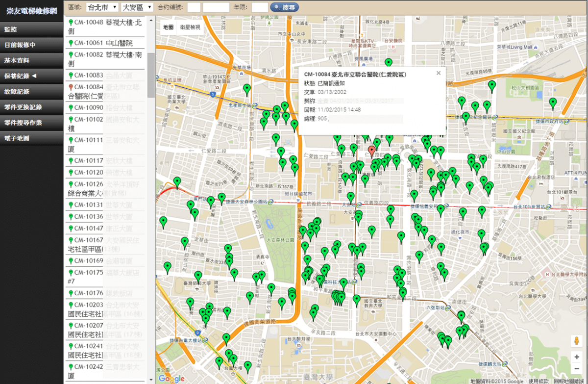Open the 大安區 district dropdown
The image size is (588, 384).
pyautogui.click(x=138, y=7)
